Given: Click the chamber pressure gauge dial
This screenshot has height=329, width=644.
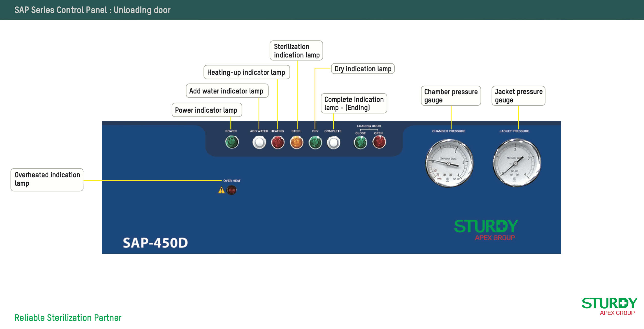Looking at the screenshot, I should [x=449, y=163].
